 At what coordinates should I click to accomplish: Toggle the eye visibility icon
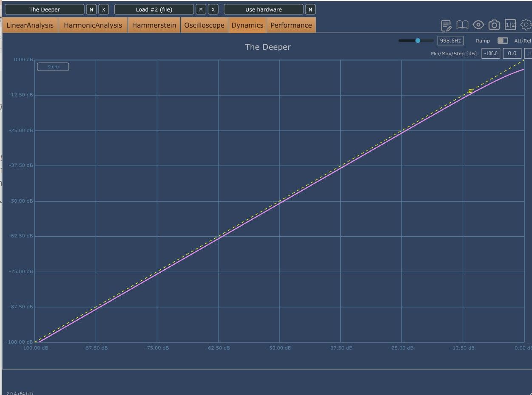click(478, 25)
